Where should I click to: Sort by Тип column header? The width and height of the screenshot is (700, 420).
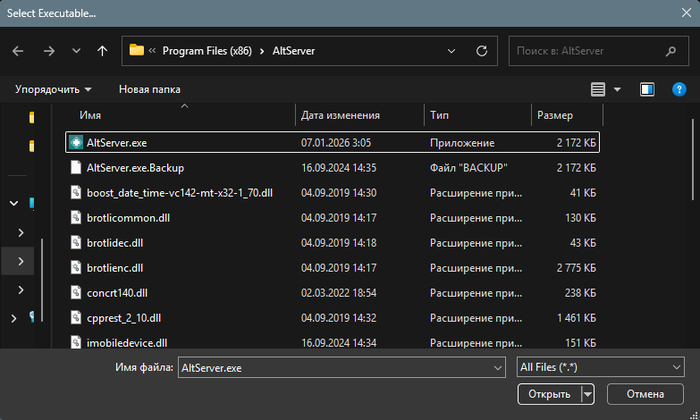(x=478, y=115)
